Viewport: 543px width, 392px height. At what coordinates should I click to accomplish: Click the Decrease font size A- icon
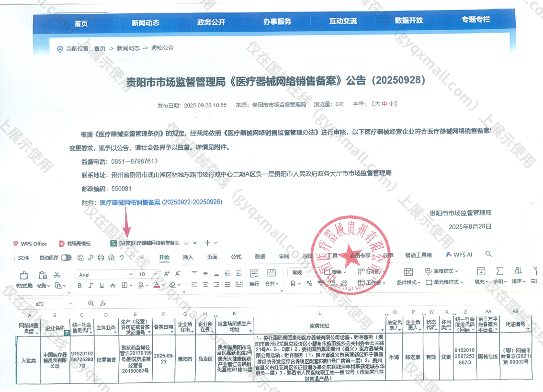pyautogui.click(x=178, y=274)
